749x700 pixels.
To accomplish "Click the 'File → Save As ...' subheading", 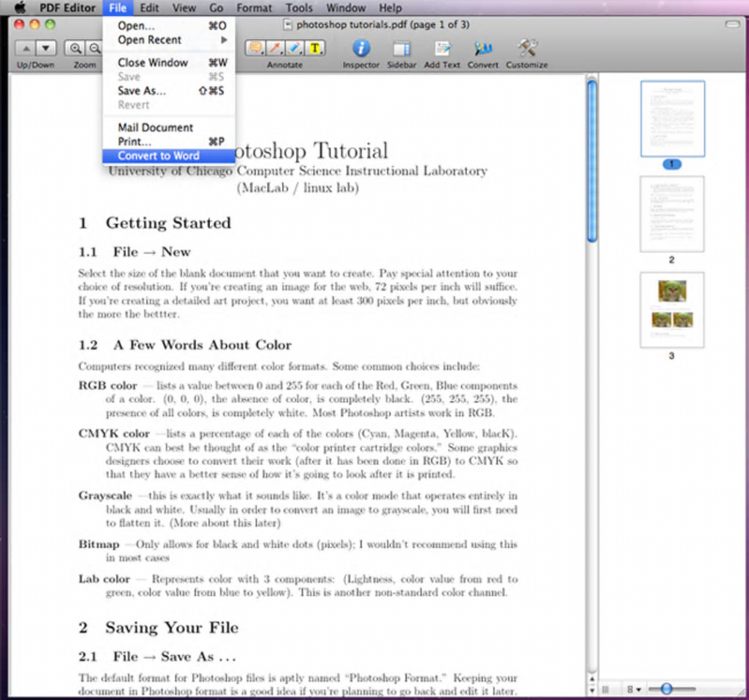I will coord(175,657).
